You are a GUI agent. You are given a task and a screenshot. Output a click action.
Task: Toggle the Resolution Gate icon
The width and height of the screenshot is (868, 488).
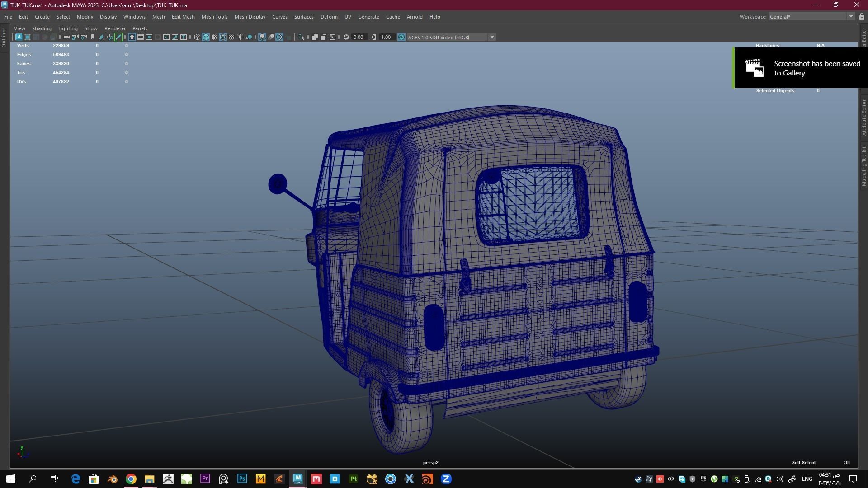pyautogui.click(x=149, y=37)
